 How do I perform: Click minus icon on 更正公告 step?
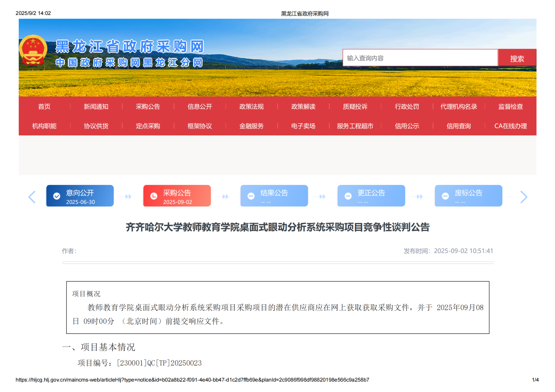pyautogui.click(x=348, y=196)
